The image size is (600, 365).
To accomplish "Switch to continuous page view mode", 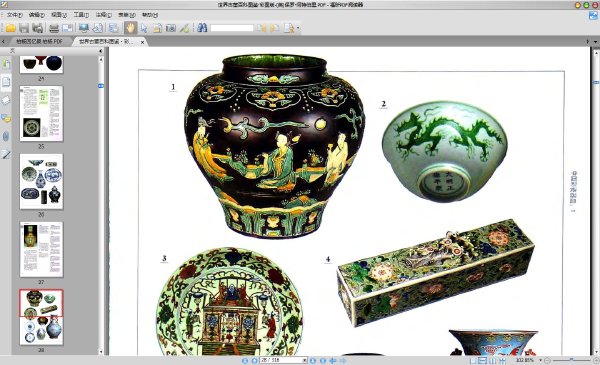I will point(483,360).
